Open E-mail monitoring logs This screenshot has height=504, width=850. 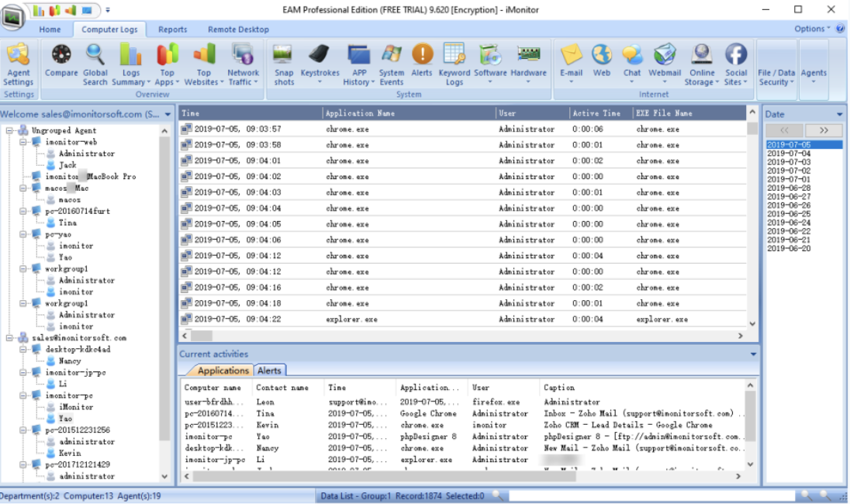[x=572, y=62]
